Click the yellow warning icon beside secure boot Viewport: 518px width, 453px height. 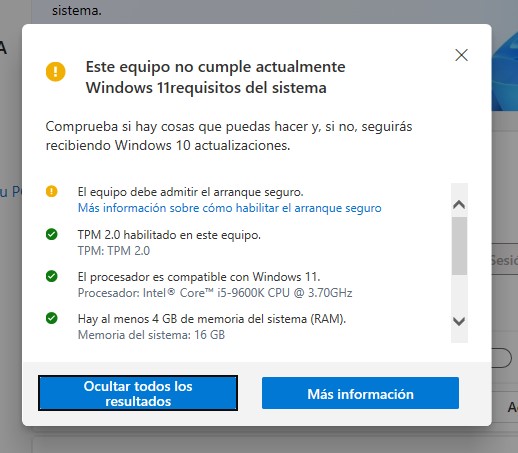tap(52, 191)
